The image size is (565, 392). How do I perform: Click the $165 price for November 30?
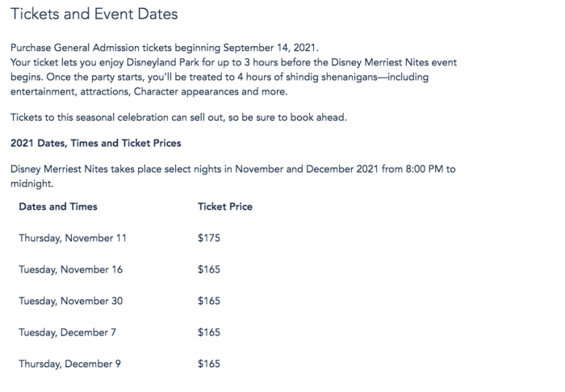pos(208,301)
